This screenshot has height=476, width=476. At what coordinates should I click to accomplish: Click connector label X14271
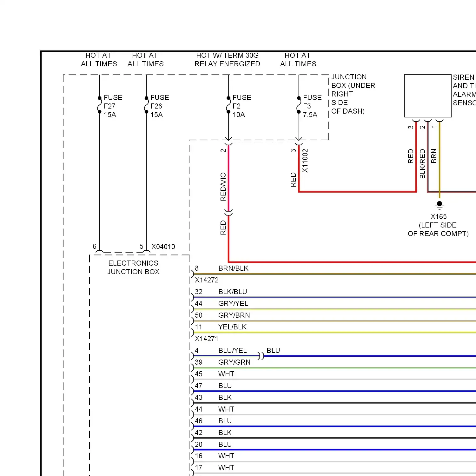pyautogui.click(x=207, y=339)
